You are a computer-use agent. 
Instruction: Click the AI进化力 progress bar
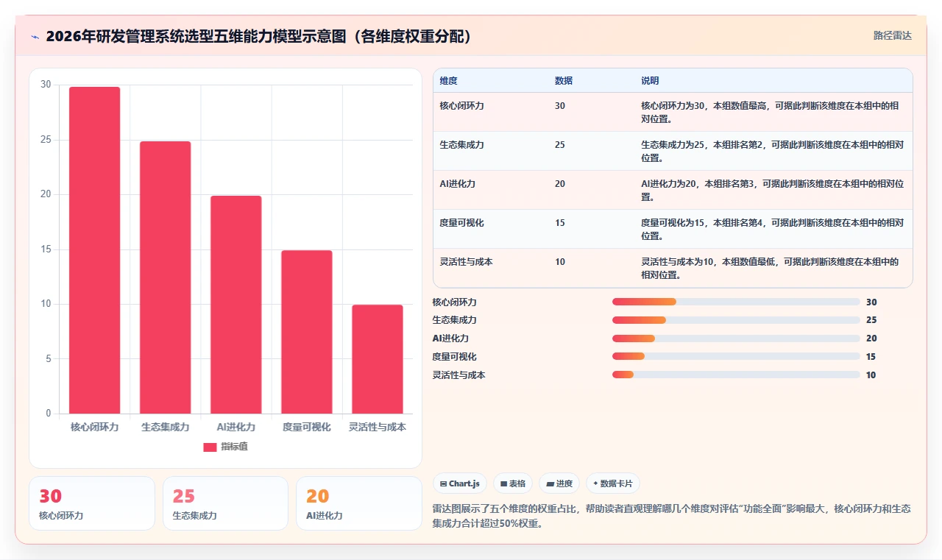736,339
